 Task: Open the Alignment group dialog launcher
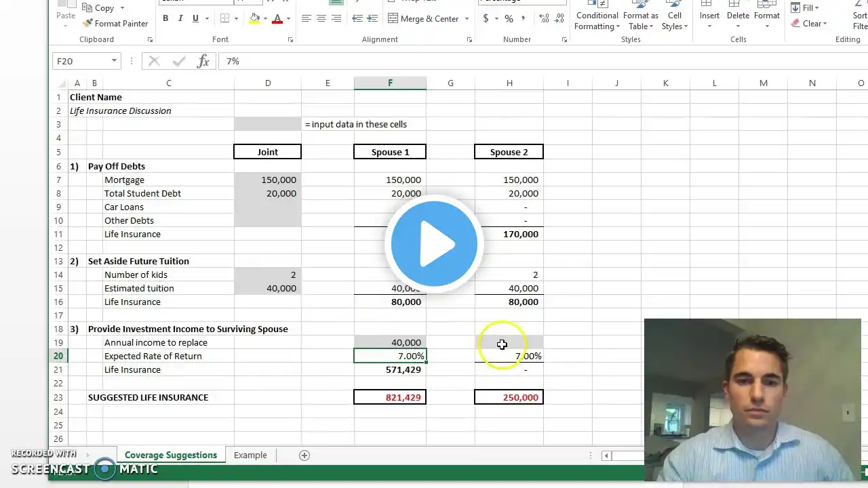click(469, 40)
